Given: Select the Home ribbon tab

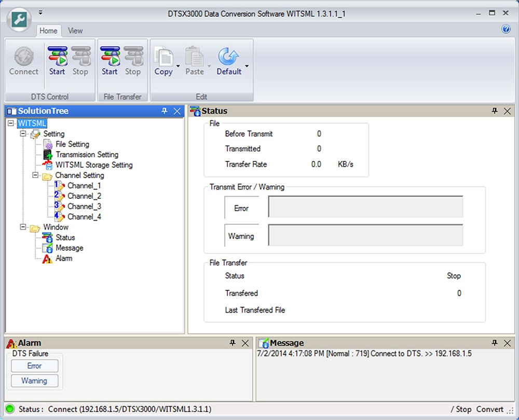Looking at the screenshot, I should click(x=48, y=31).
